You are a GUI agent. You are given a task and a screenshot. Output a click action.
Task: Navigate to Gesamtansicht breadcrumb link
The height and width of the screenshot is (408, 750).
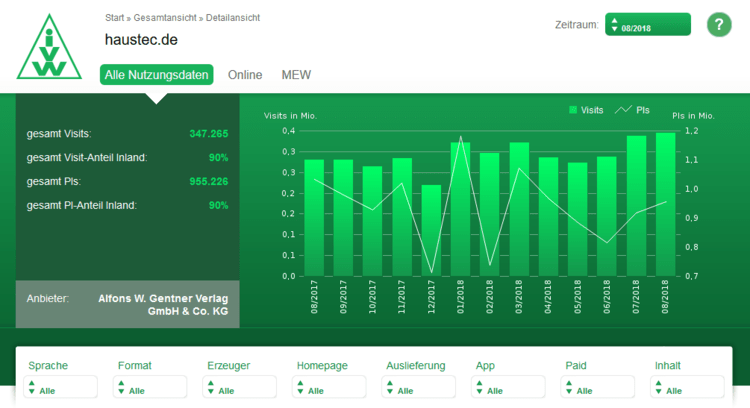point(165,18)
